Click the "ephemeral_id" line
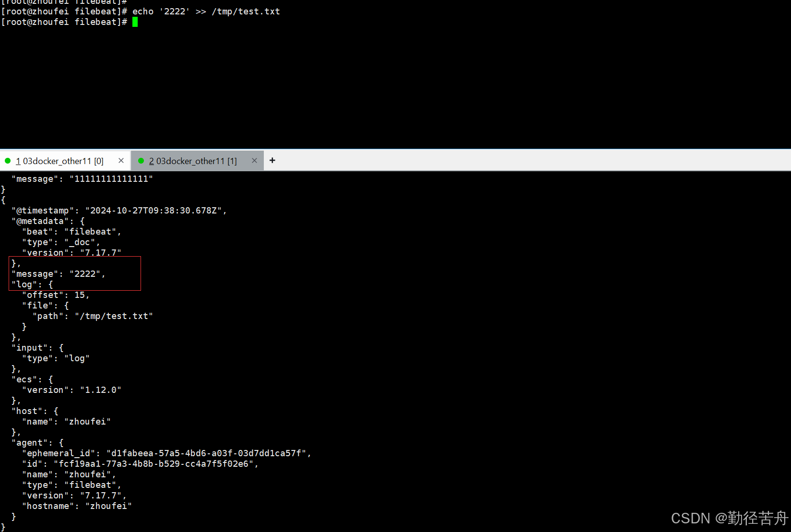 [166, 453]
